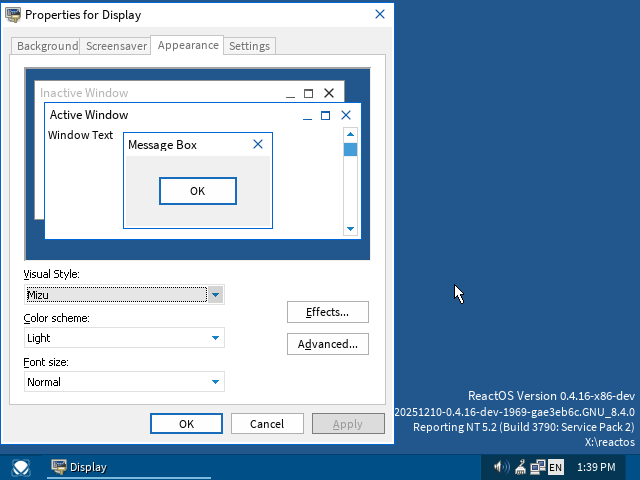The width and height of the screenshot is (640, 480).
Task: Click the volume speaker tray icon
Action: pyautogui.click(x=501, y=467)
